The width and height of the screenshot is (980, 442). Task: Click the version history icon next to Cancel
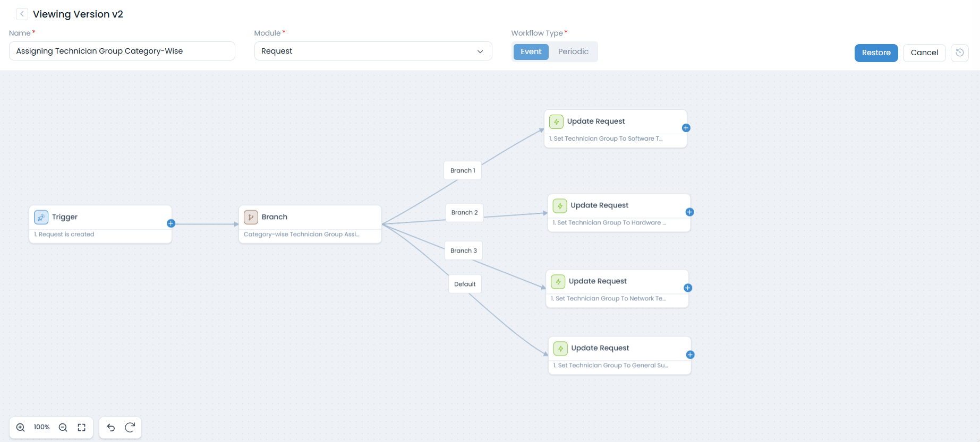[x=959, y=53]
